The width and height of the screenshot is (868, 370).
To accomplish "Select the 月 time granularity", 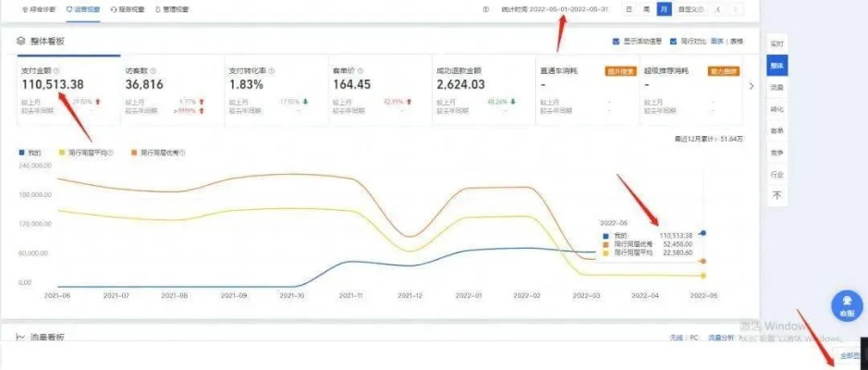I will click(x=664, y=9).
